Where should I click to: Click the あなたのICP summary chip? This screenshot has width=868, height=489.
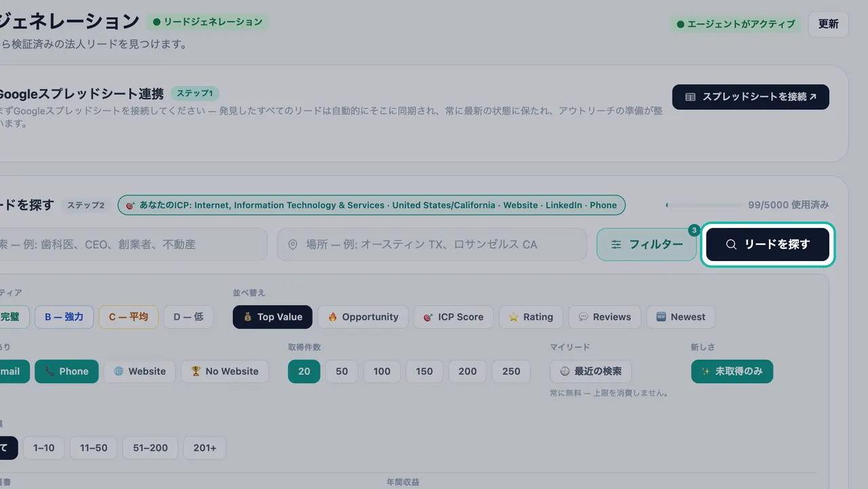(x=372, y=205)
